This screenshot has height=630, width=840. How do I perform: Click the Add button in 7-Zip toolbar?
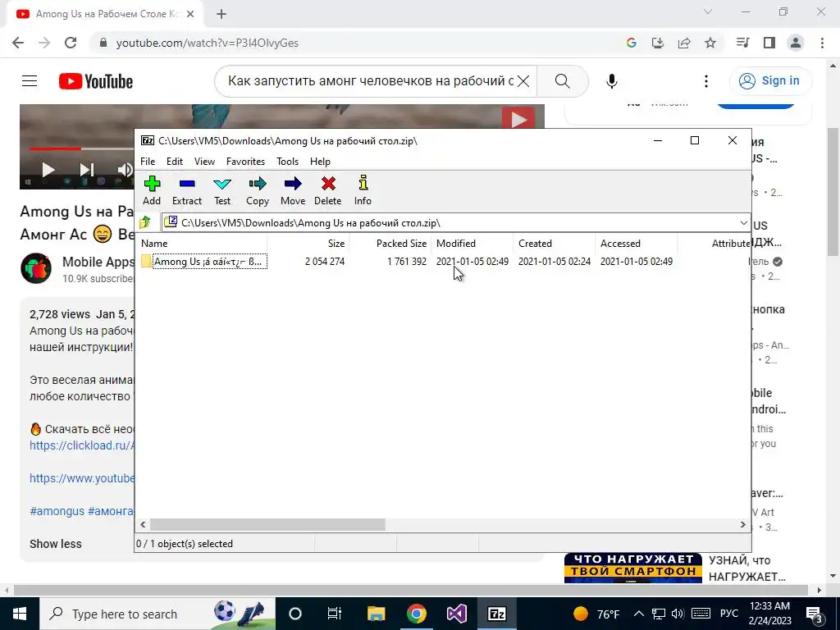click(x=152, y=190)
